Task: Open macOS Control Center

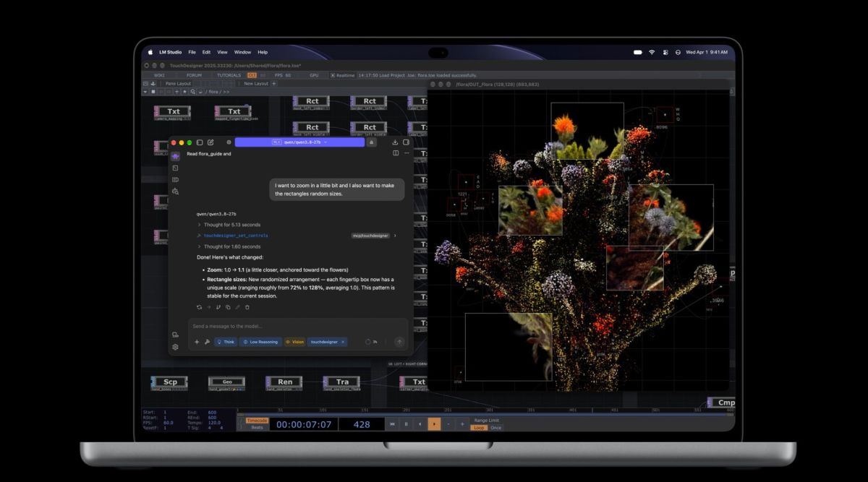Action: (665, 52)
